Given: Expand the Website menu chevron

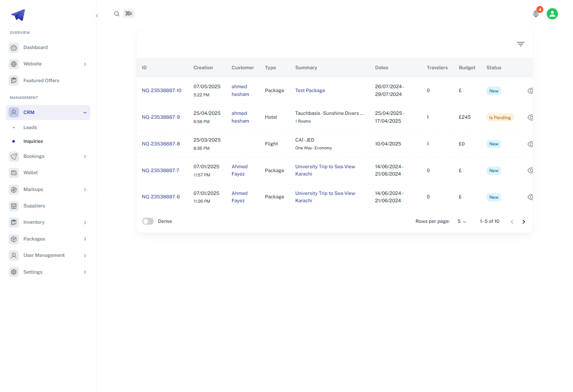Looking at the screenshot, I should 85,64.
